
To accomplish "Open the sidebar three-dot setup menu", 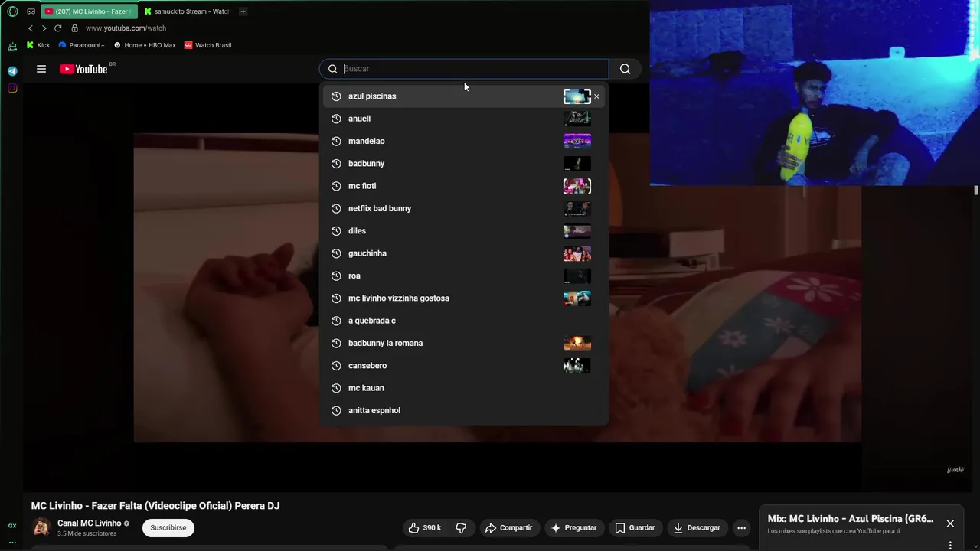I will (x=12, y=543).
